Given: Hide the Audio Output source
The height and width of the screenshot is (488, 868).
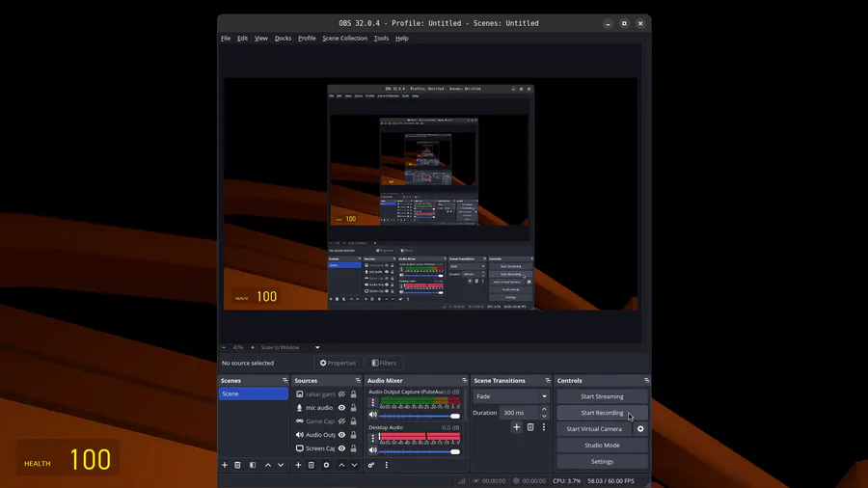Looking at the screenshot, I should 342,435.
